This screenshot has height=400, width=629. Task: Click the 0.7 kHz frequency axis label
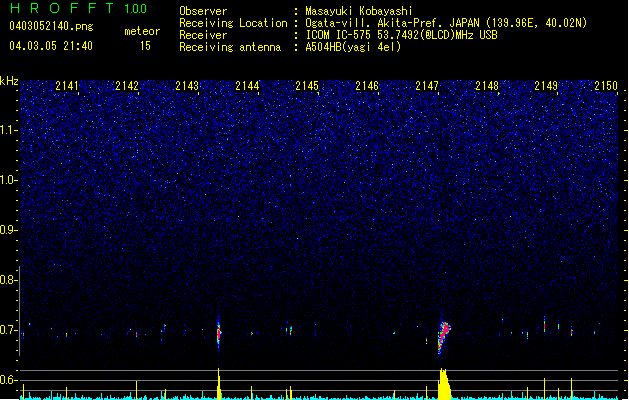(8, 330)
